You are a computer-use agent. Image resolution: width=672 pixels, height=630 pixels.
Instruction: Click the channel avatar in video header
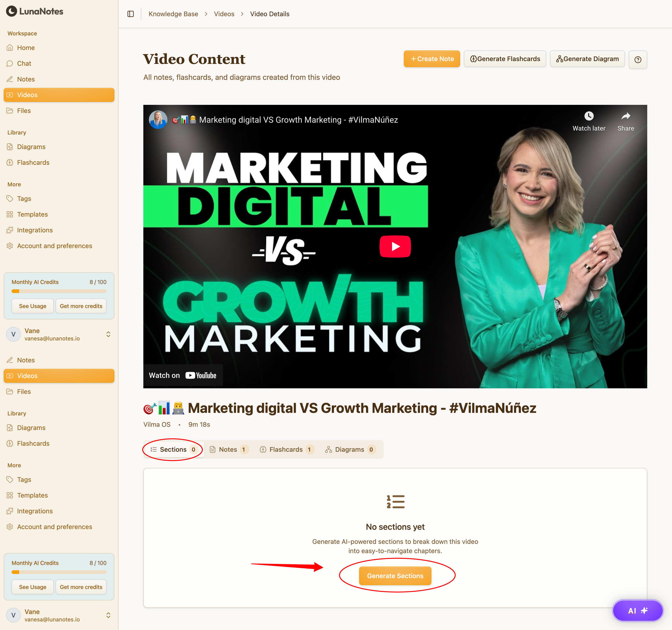click(158, 120)
